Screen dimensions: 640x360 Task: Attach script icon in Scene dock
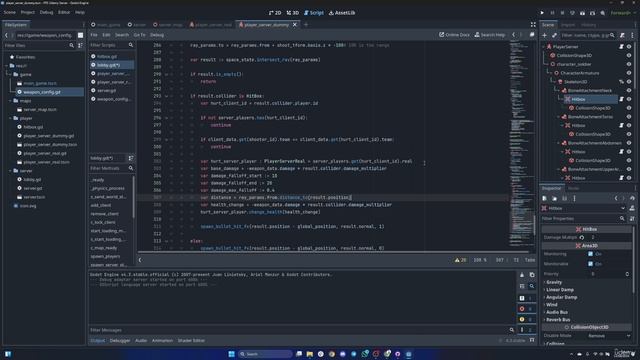point(622,36)
